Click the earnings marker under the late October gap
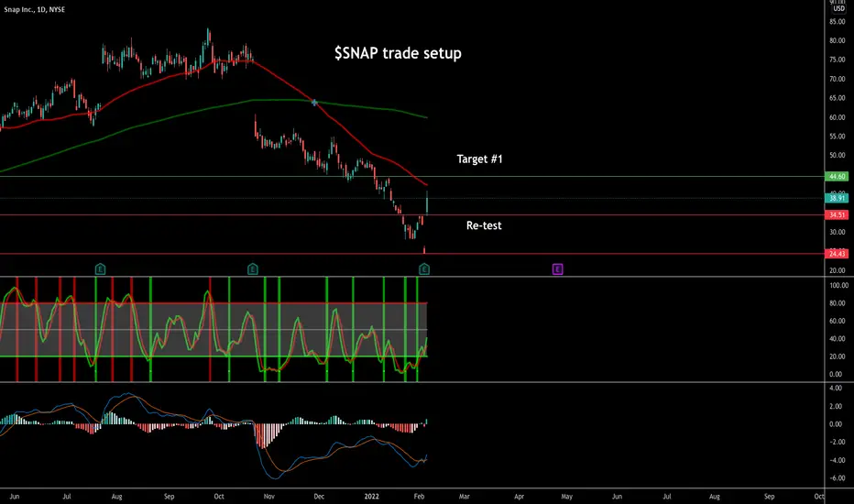The image size is (854, 504). click(x=253, y=269)
